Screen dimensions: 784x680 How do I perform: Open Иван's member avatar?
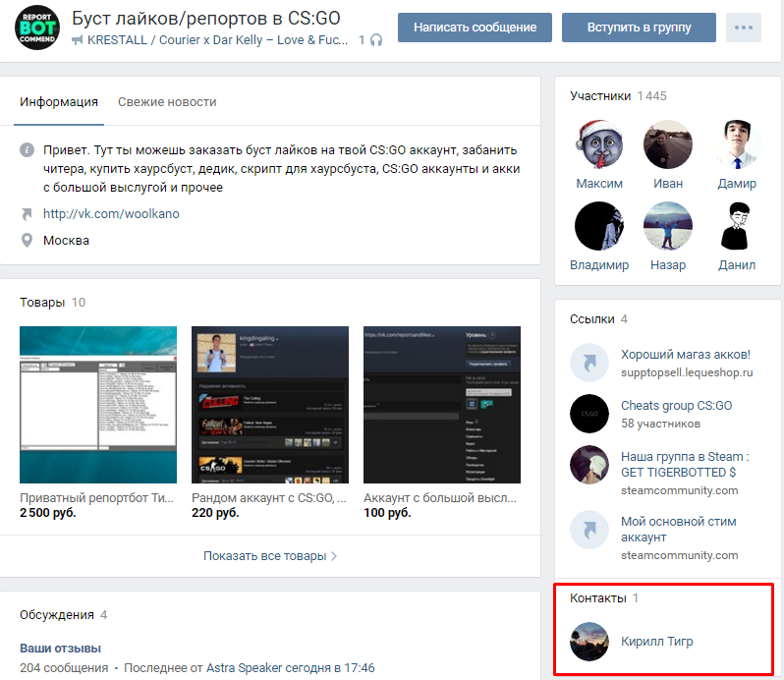[x=668, y=144]
